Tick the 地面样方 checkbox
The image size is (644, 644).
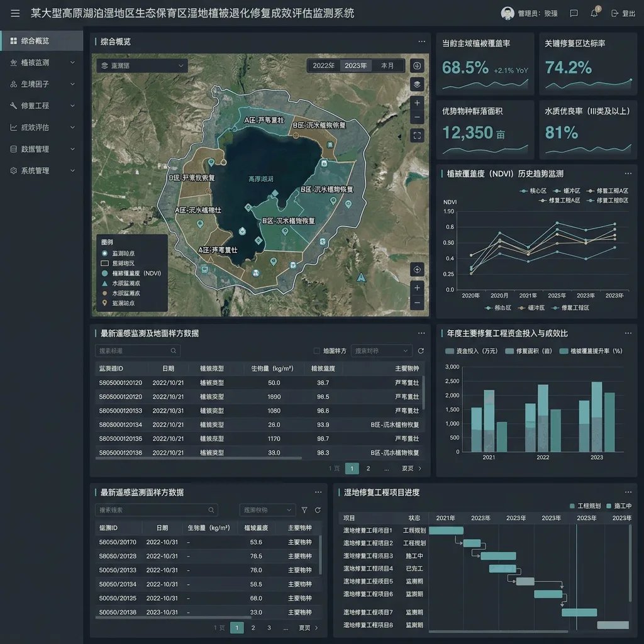(317, 351)
